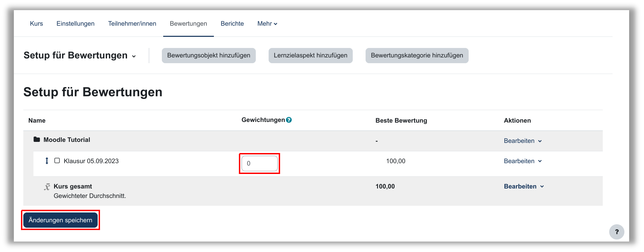Click the Moodle Tutorial folder icon
Viewport: 644px width, 252px height.
[x=37, y=140]
